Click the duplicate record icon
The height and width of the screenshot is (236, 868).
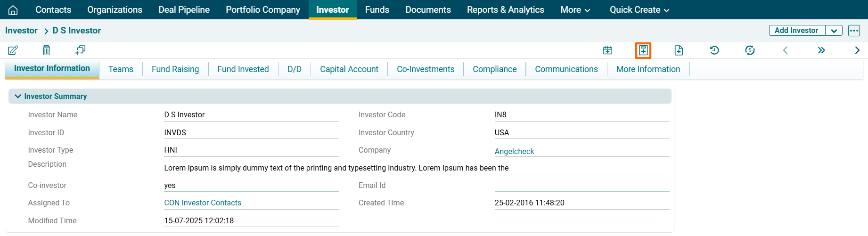click(80, 50)
